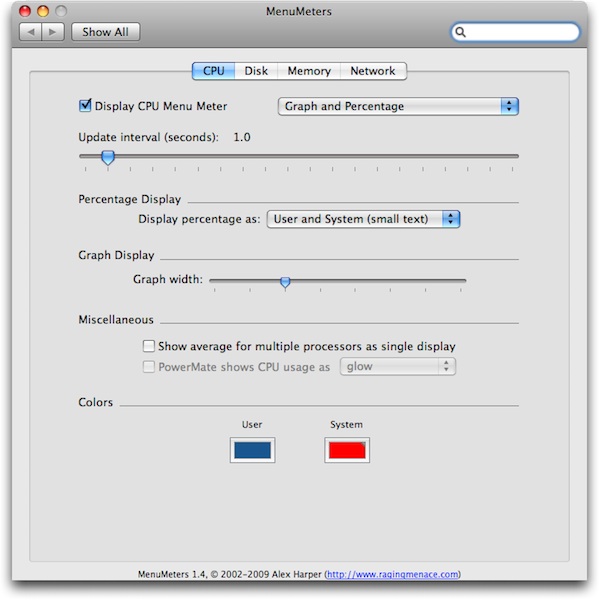
Task: Click the red System color swatch
Action: tap(347, 450)
